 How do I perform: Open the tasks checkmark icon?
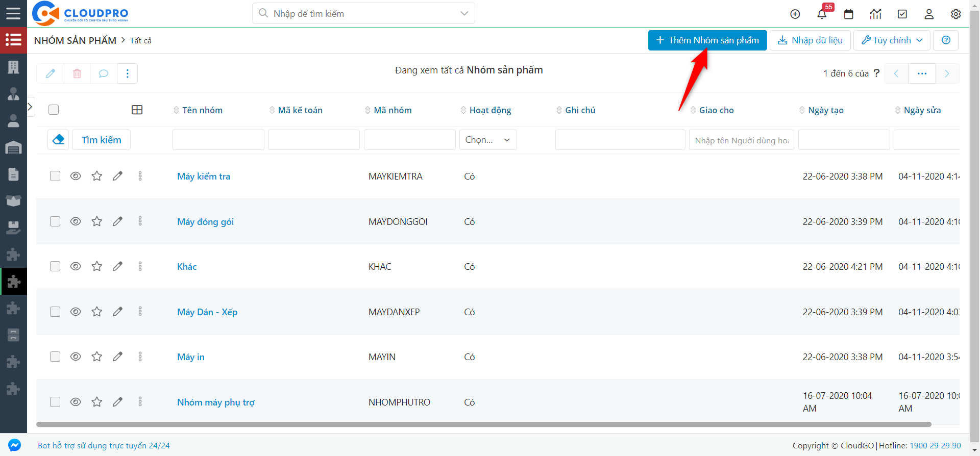[x=902, y=14]
